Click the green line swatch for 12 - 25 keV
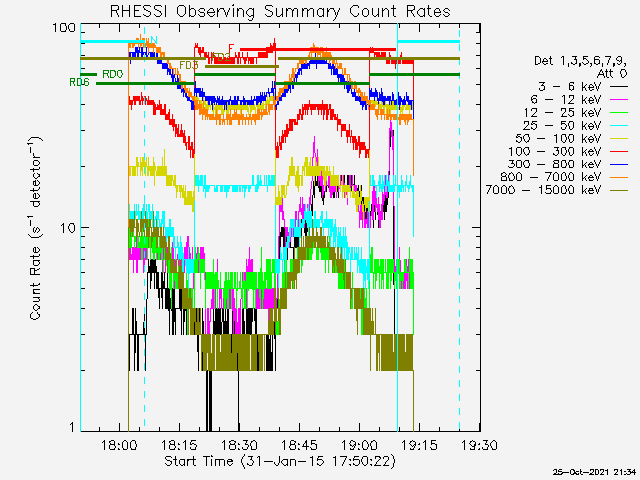 click(x=619, y=113)
